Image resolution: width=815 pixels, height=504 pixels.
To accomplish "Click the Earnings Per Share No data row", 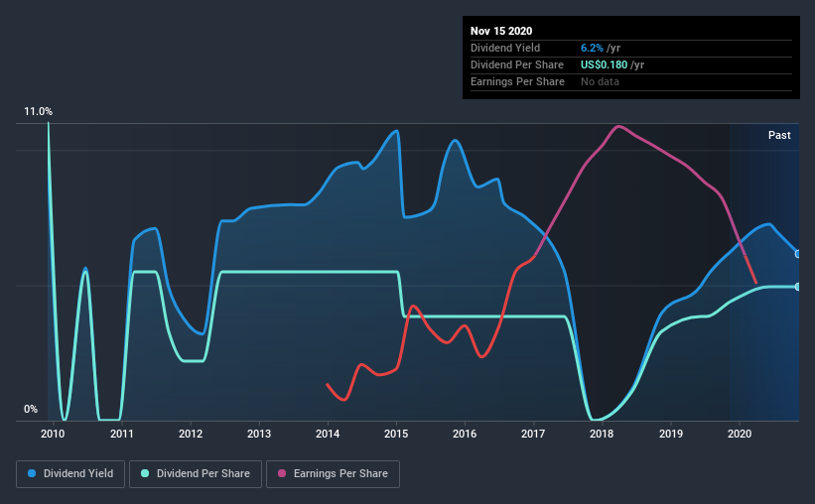I will pos(631,81).
